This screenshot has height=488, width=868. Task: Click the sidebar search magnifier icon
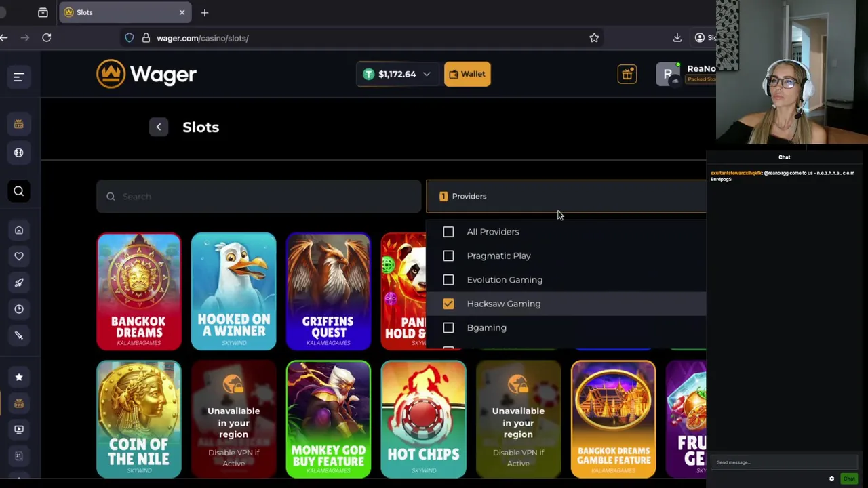click(18, 191)
